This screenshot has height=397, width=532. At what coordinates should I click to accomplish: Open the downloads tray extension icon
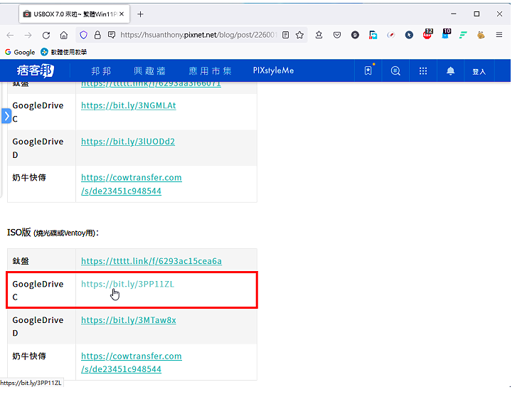tap(319, 35)
